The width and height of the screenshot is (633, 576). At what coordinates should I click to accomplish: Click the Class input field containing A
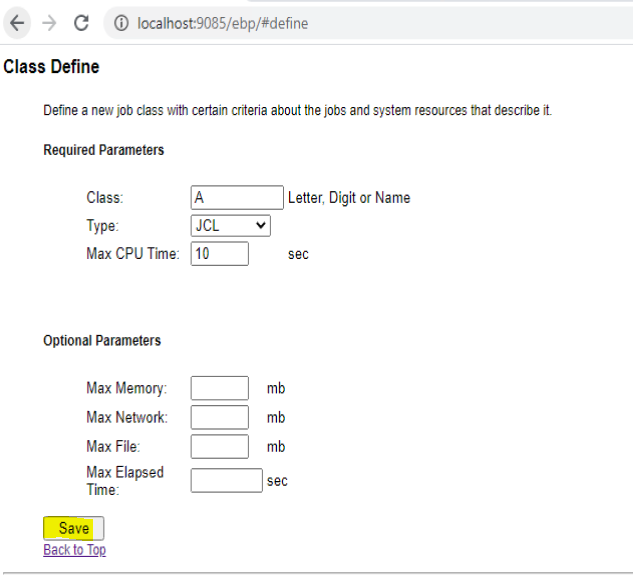tap(237, 197)
